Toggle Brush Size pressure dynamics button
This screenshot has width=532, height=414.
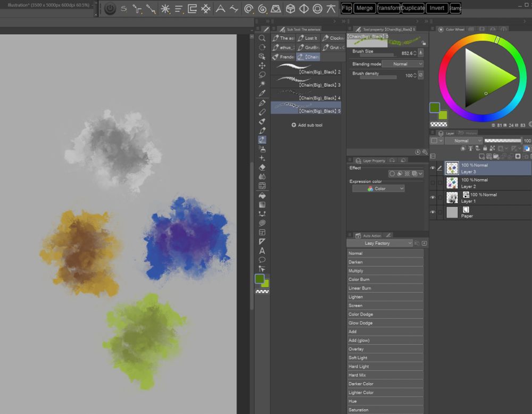pos(421,53)
